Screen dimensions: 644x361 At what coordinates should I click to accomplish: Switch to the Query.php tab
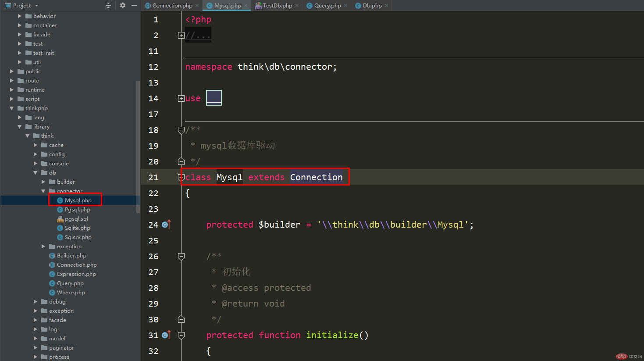(x=327, y=6)
